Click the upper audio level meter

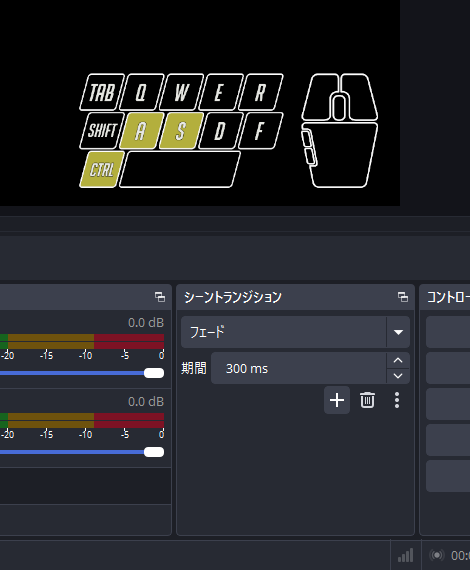pyautogui.click(x=82, y=342)
